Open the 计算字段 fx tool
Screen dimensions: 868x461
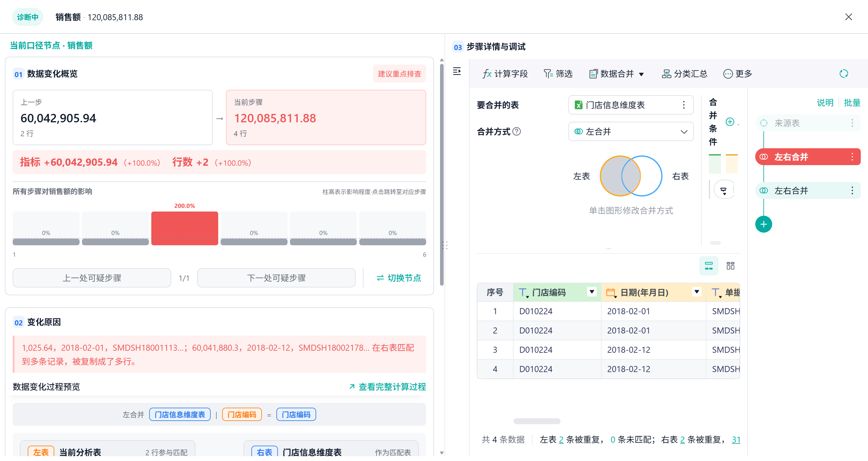tap(505, 74)
